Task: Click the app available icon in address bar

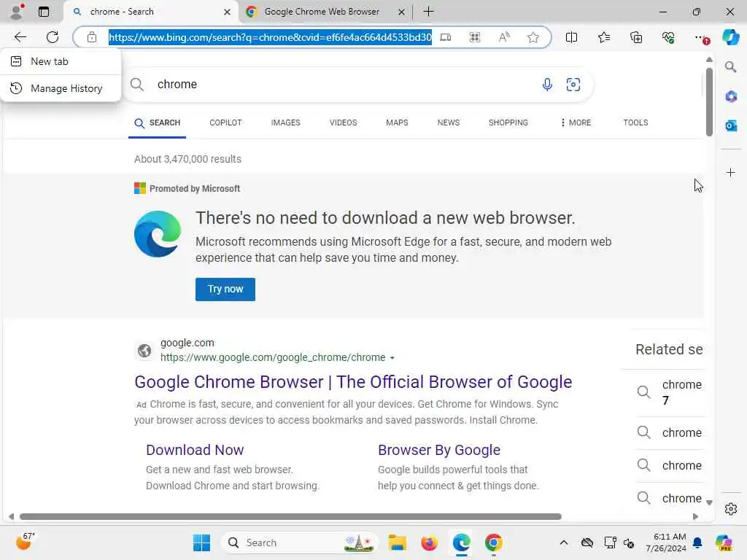Action: pyautogui.click(x=446, y=37)
